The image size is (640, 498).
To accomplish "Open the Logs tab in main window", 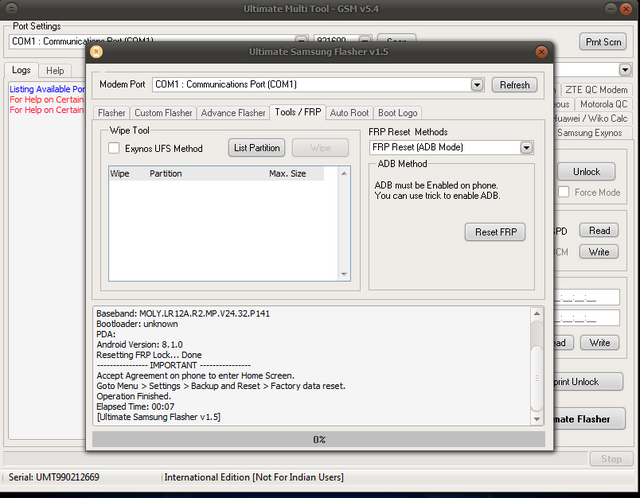I will tap(21, 70).
